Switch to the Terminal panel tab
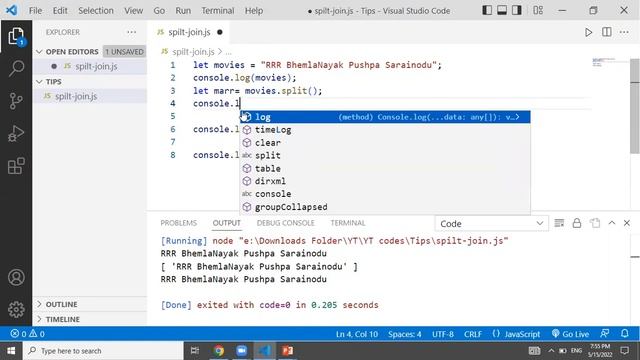 click(348, 223)
